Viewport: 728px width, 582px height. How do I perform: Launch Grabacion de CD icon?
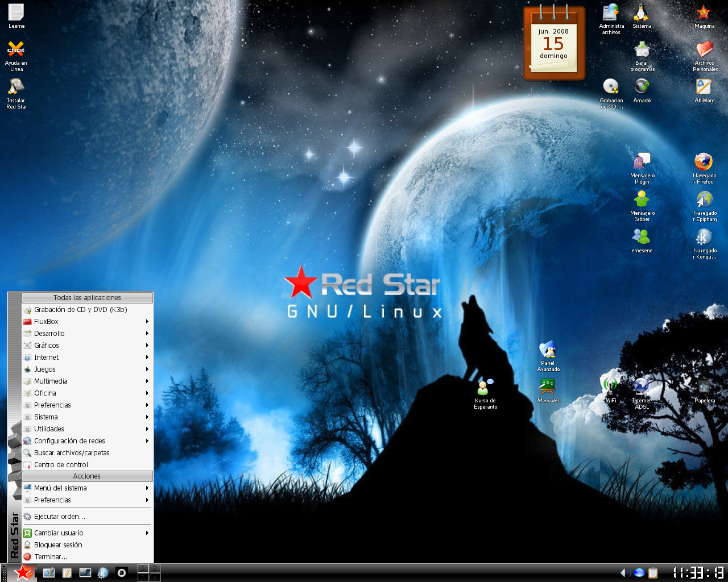coord(611,93)
